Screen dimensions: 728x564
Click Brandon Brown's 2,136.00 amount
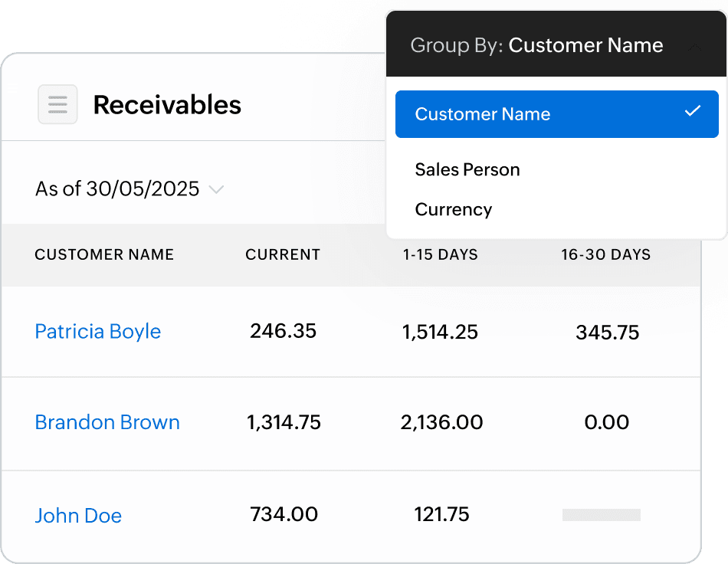(x=441, y=422)
